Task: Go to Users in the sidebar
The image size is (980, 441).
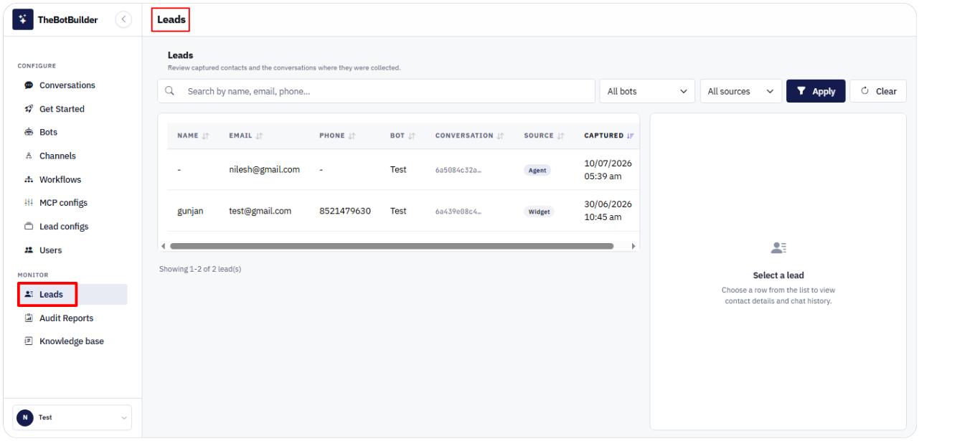Action: coord(50,250)
